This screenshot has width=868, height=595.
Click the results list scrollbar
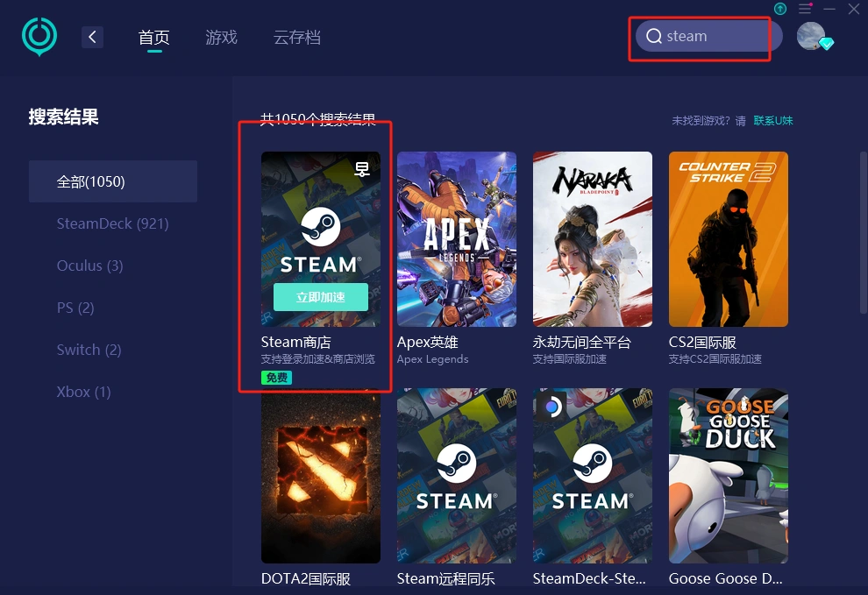point(864,232)
